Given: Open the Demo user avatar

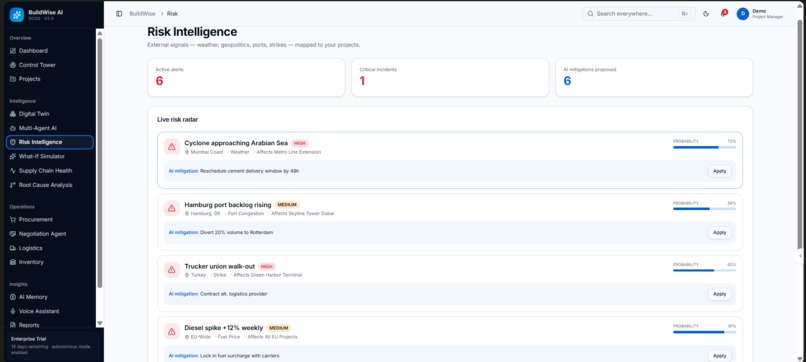Looking at the screenshot, I should 742,14.
